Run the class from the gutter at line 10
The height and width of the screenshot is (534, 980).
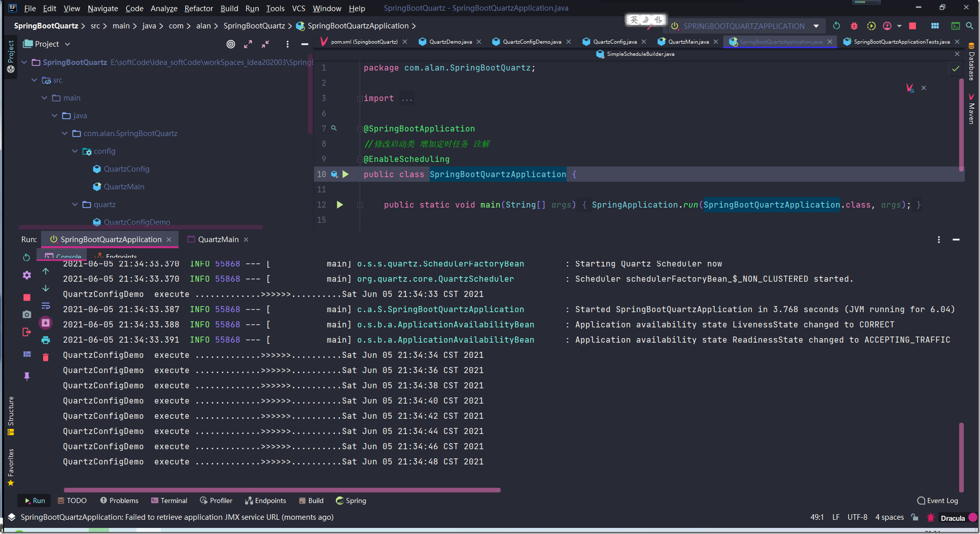345,174
